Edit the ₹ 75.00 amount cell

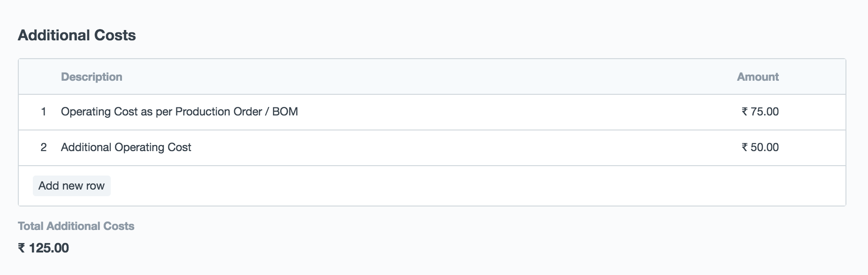coord(760,112)
